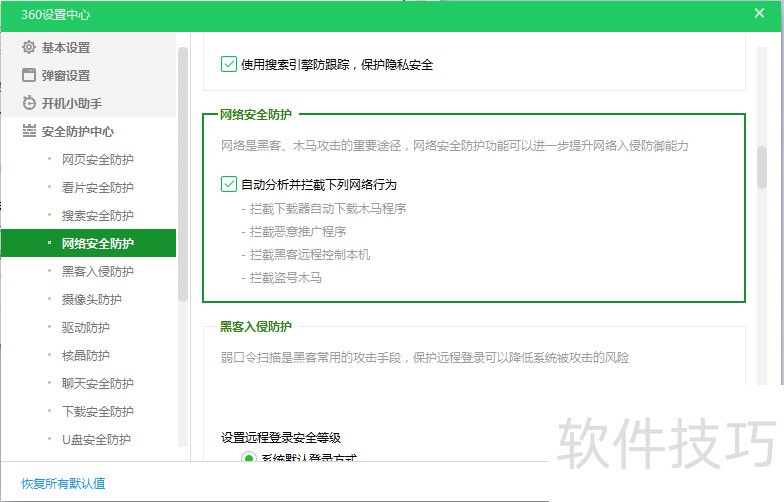This screenshot has height=502, width=784.
Task: Click the list icon beside 安全防护中心
Action: (29, 131)
